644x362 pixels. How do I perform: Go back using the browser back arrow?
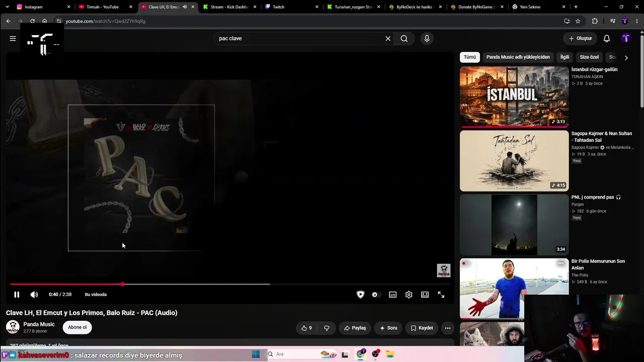(8, 21)
